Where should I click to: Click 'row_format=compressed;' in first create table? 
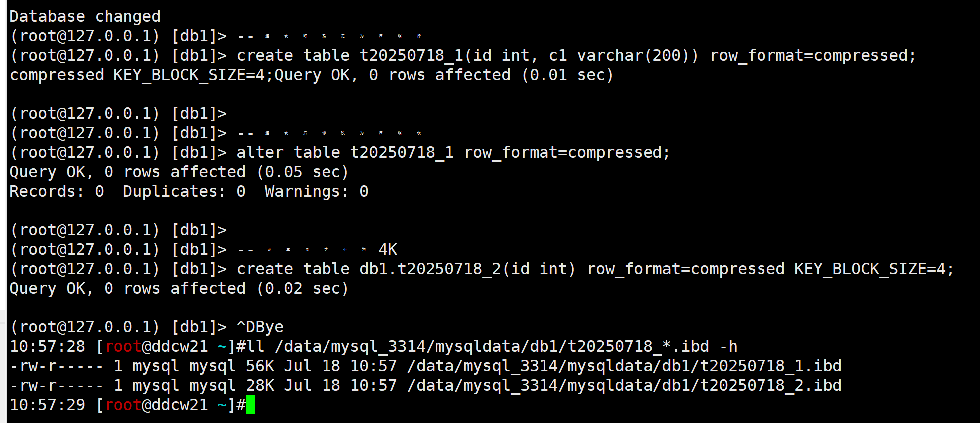coord(813,55)
